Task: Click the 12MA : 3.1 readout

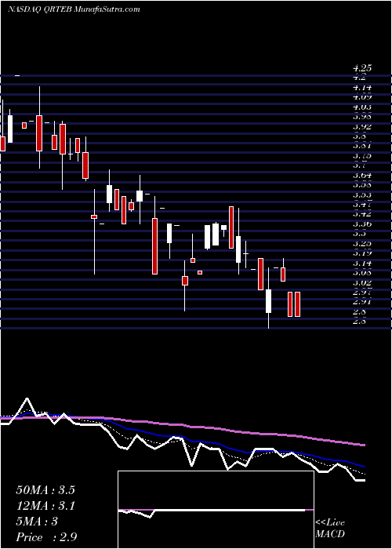Action: pyautogui.click(x=45, y=506)
